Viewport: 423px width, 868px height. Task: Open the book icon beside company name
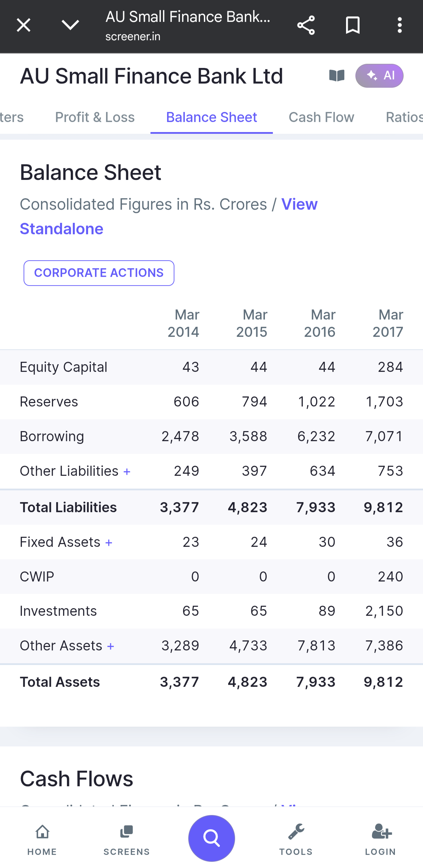[337, 76]
